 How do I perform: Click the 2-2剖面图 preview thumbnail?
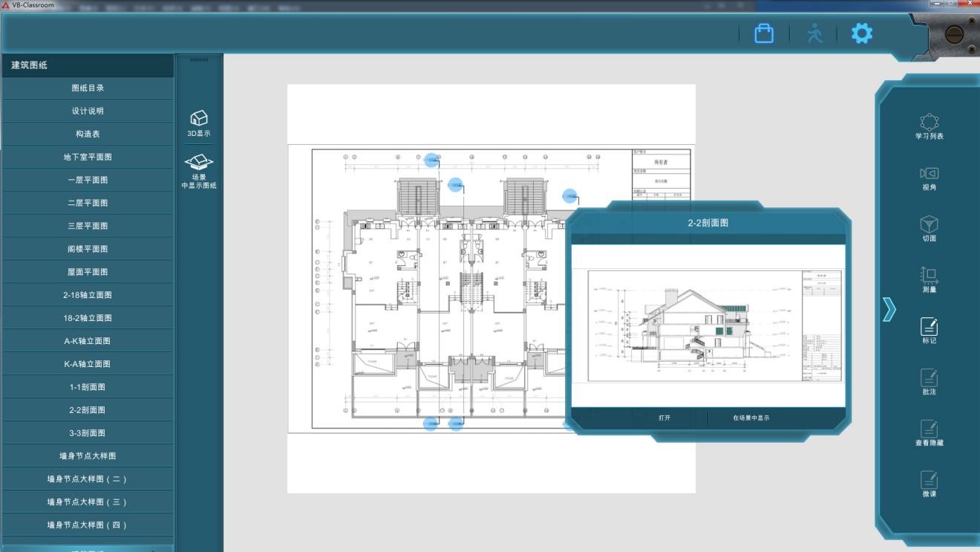click(x=708, y=326)
